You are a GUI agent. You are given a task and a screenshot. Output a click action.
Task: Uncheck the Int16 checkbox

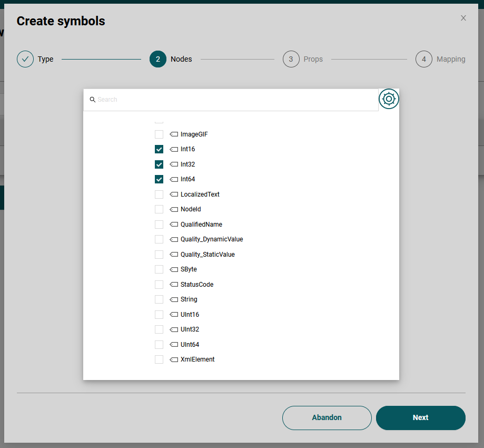pyautogui.click(x=159, y=149)
